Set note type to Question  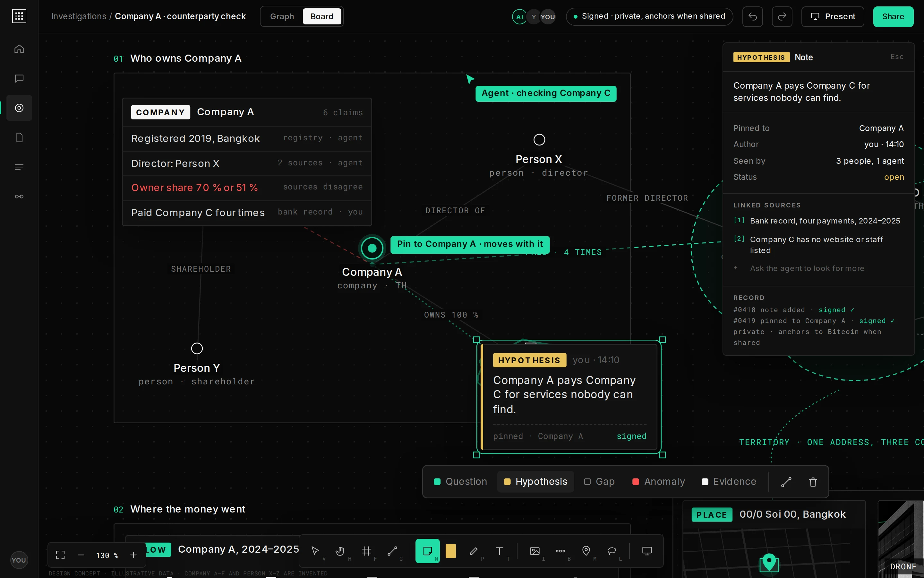pyautogui.click(x=460, y=482)
